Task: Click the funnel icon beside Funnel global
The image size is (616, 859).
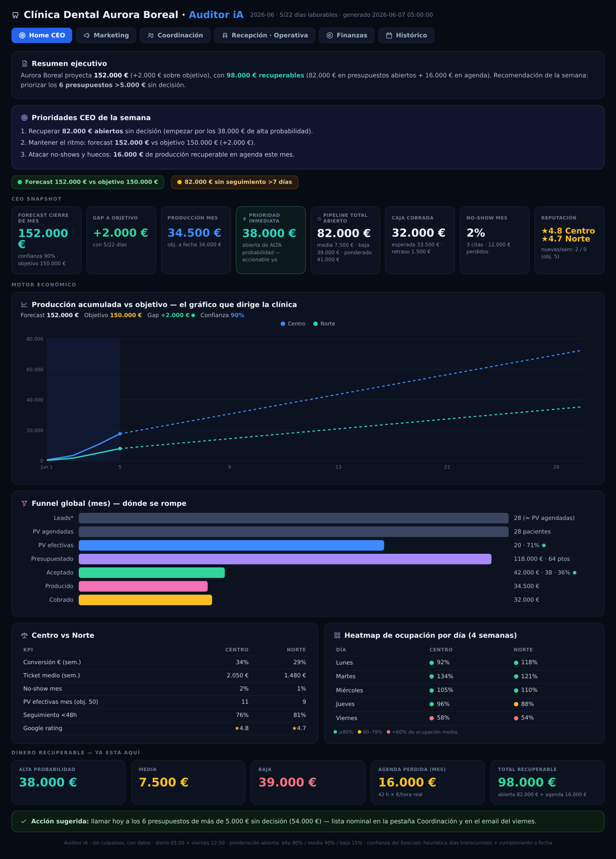Action: [x=25, y=503]
